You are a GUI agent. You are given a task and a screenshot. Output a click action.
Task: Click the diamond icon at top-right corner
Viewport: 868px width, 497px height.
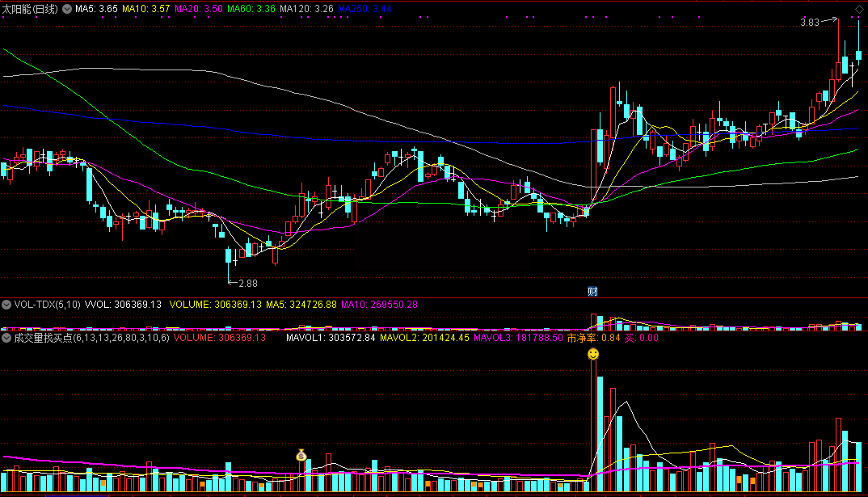pyautogui.click(x=859, y=10)
